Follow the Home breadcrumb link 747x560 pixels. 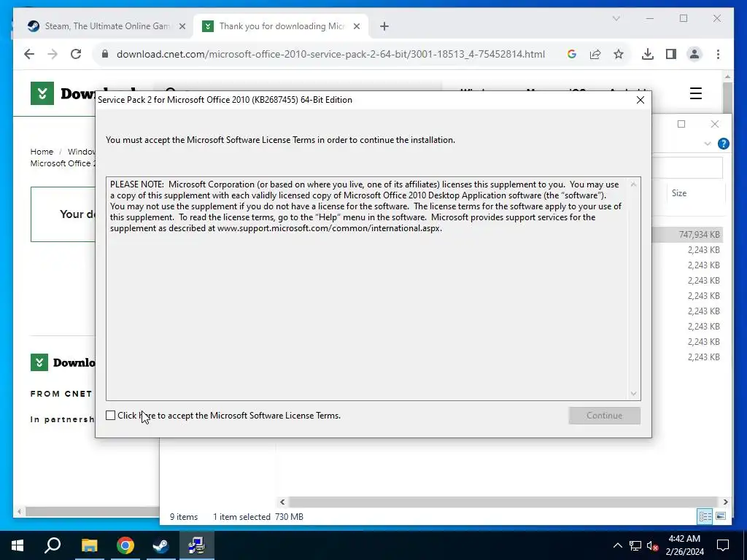42,152
